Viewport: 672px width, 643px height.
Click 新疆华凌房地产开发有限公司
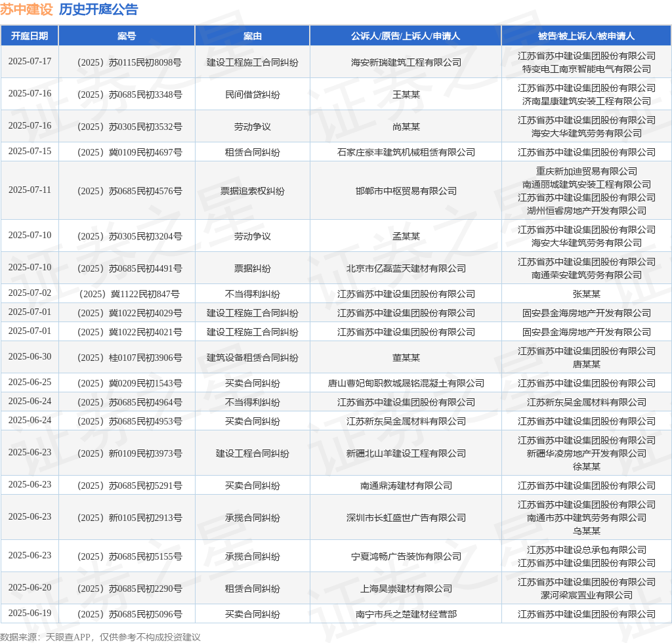(x=586, y=453)
